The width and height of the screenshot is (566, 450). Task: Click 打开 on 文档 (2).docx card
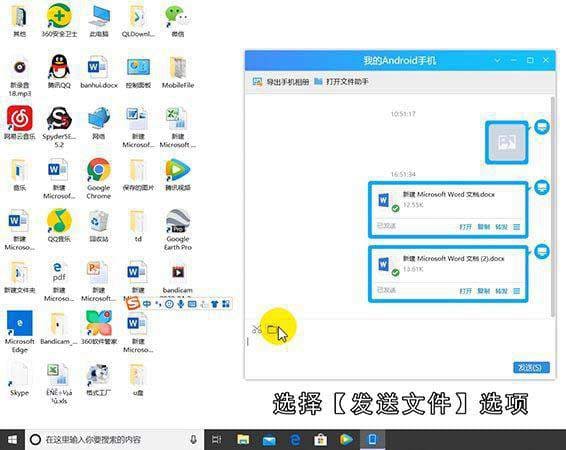click(x=465, y=291)
